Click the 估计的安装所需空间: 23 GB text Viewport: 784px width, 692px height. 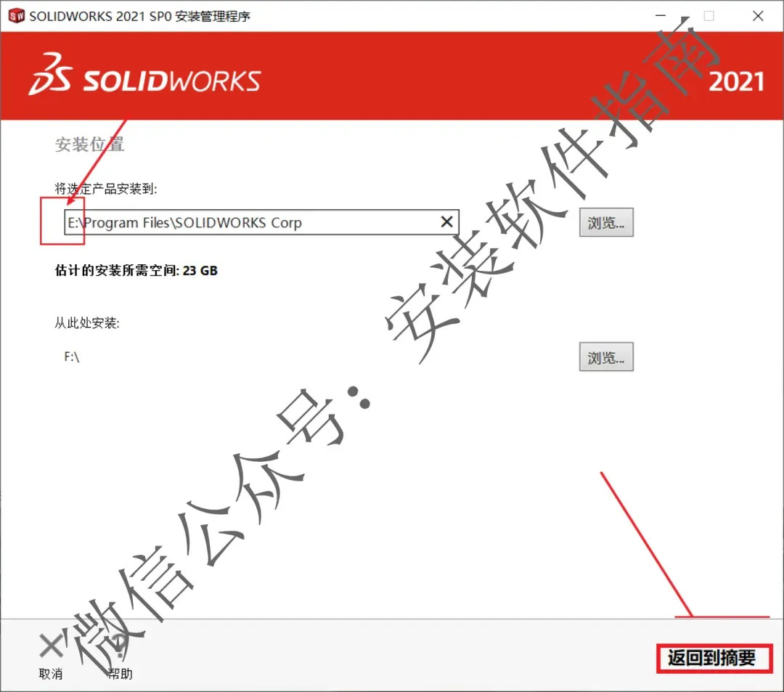136,271
